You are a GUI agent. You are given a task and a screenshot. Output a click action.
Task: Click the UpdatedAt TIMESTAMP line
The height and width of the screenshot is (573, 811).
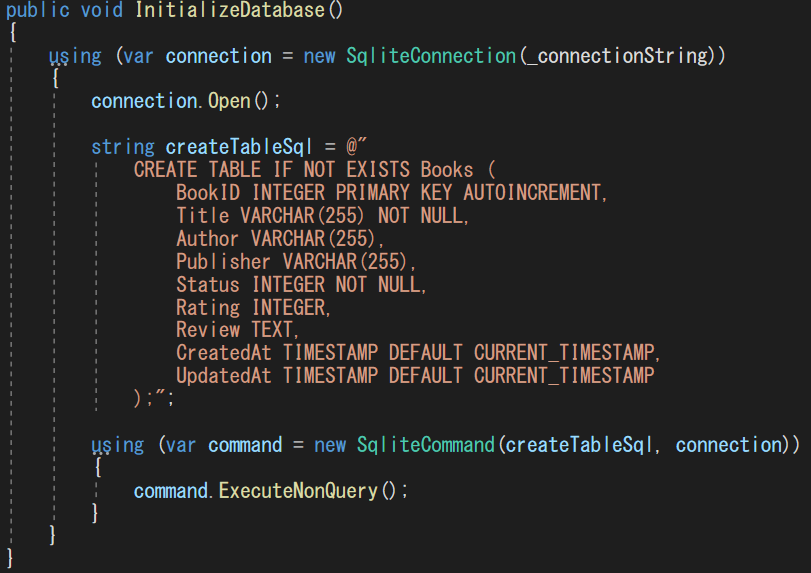[415, 376]
